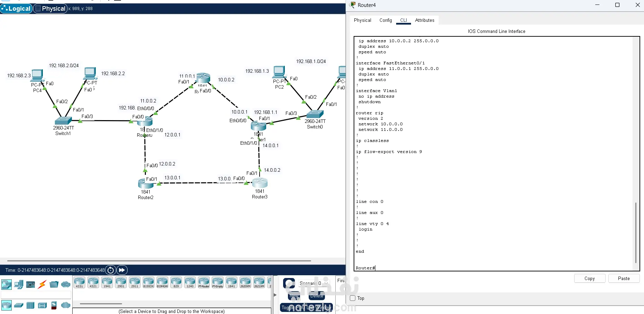Select the Hubs subcategory icon
This screenshot has width=644, height=314.
pyautogui.click(x=30, y=305)
